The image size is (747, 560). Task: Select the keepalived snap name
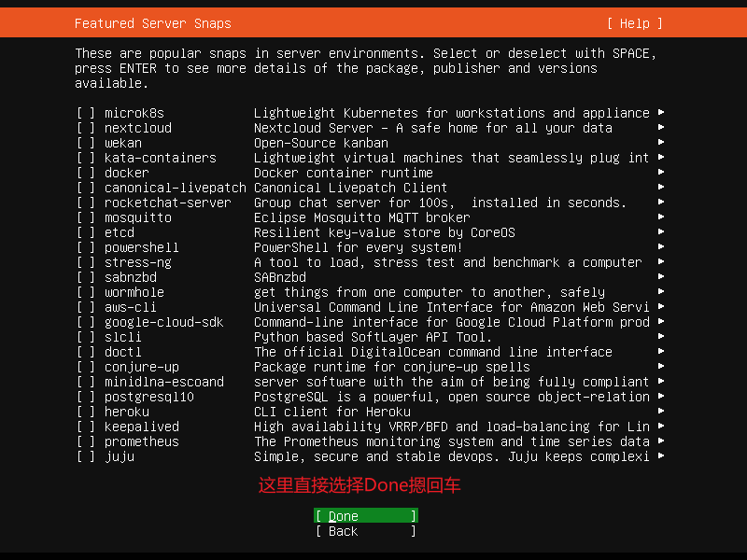142,427
